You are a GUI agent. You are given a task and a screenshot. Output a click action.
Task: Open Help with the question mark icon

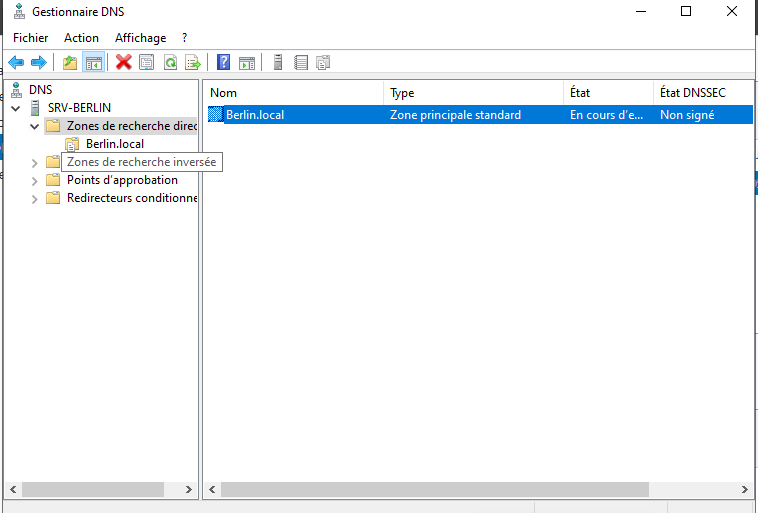point(224,62)
